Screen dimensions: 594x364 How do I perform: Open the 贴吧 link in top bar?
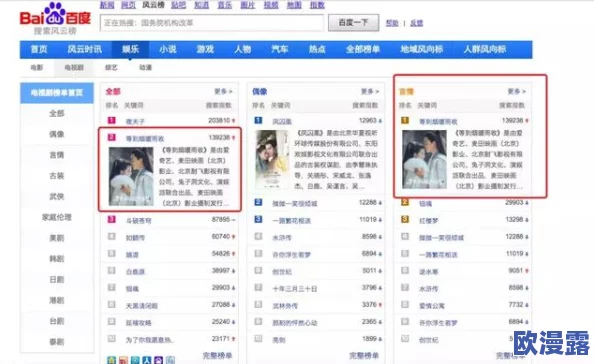point(178,5)
